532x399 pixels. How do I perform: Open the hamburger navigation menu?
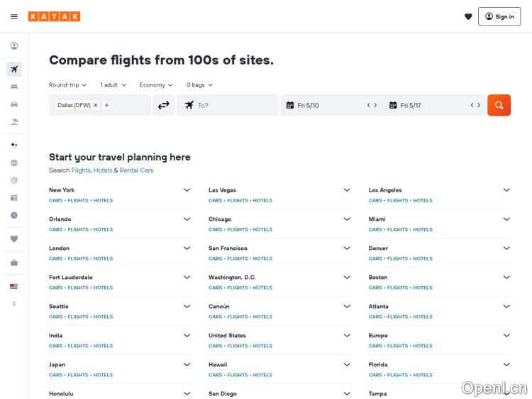tap(14, 16)
